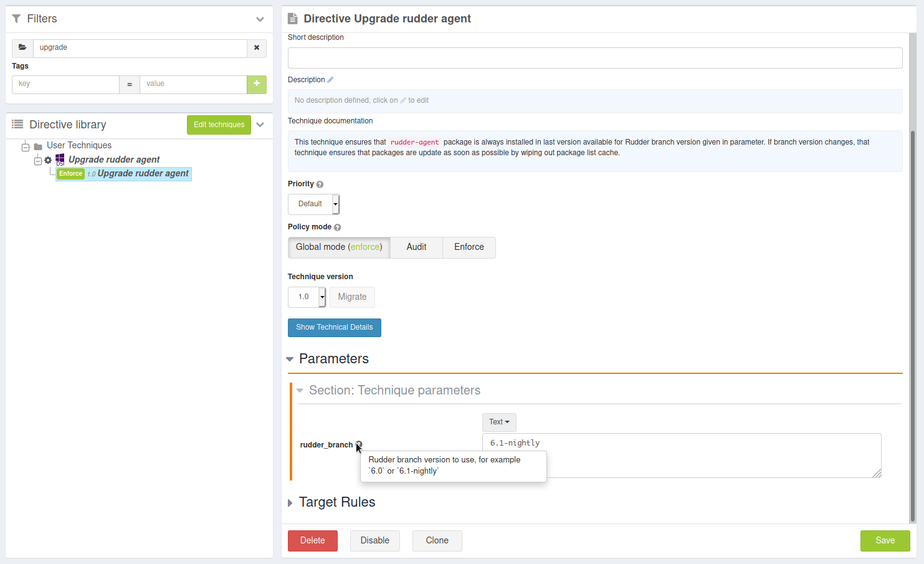Expand the Target Rules section
Screen dimensions: 924x564
[336, 502]
